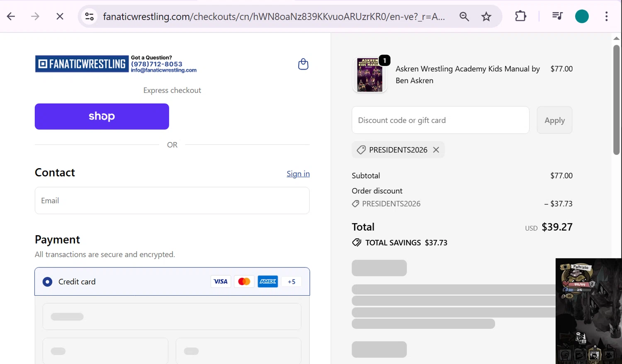Screen dimensions: 622x364
Task: Focus the Email input field
Action: pyautogui.click(x=172, y=200)
